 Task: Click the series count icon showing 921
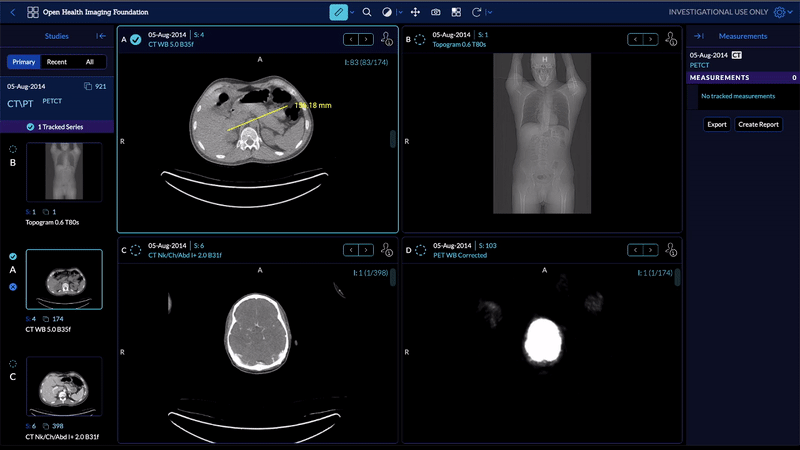click(88, 86)
